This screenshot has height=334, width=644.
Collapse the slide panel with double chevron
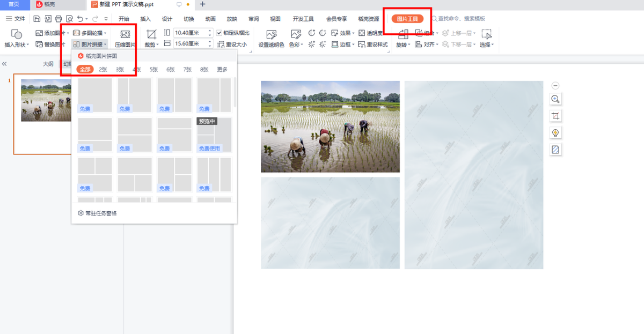point(4,64)
